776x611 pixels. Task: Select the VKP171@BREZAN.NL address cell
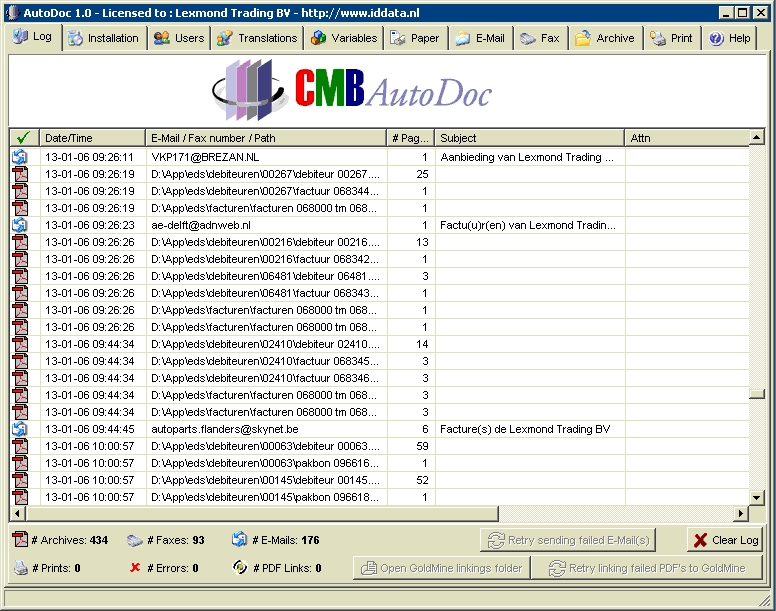point(266,157)
